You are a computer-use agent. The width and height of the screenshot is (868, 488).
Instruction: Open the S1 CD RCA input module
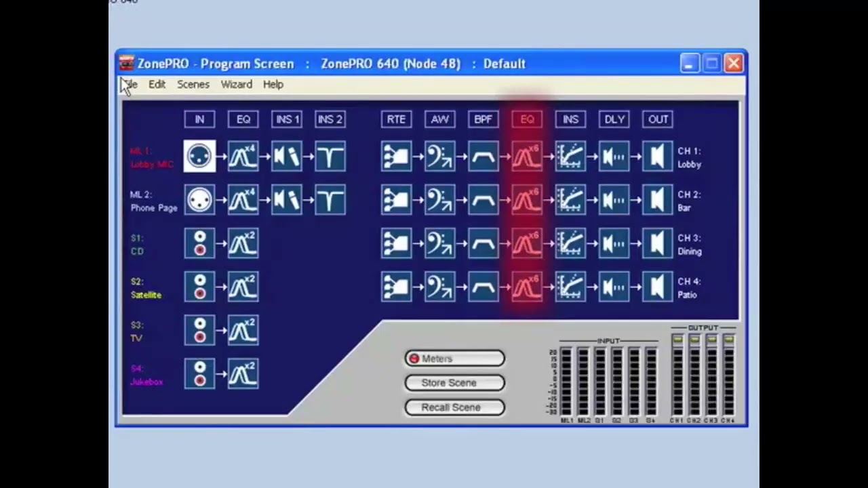tap(199, 243)
